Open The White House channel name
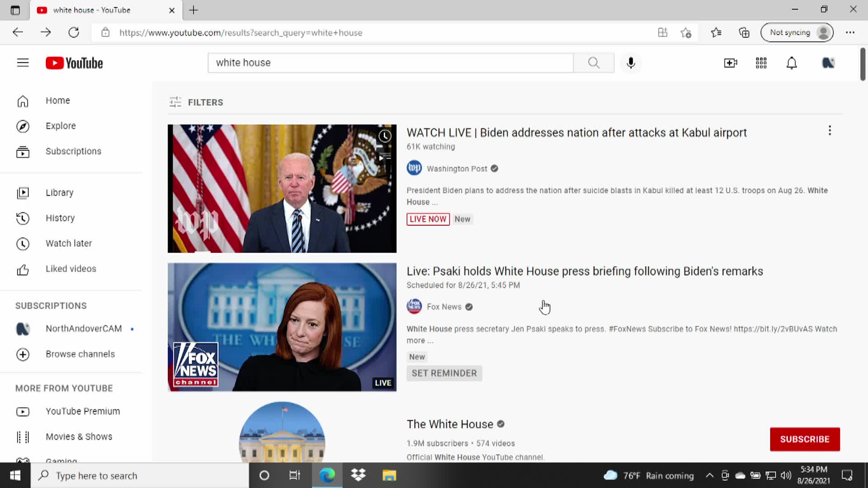Image resolution: width=868 pixels, height=488 pixels. point(450,424)
